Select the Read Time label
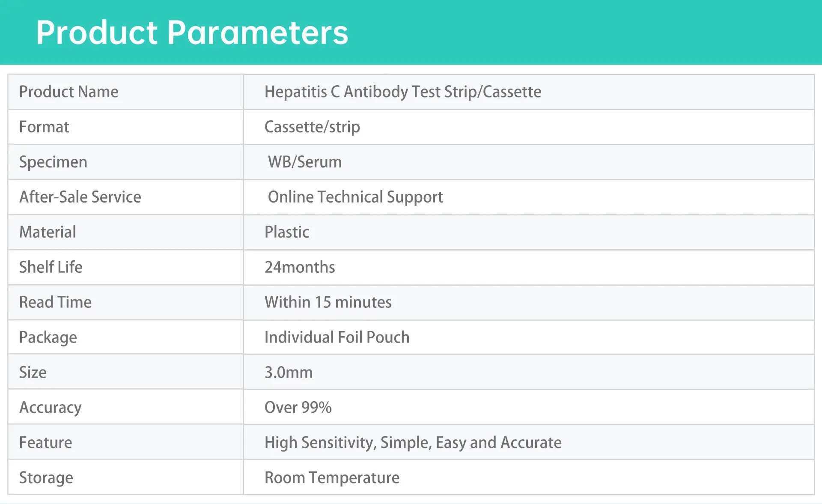Viewport: 822px width, 504px height. [55, 302]
